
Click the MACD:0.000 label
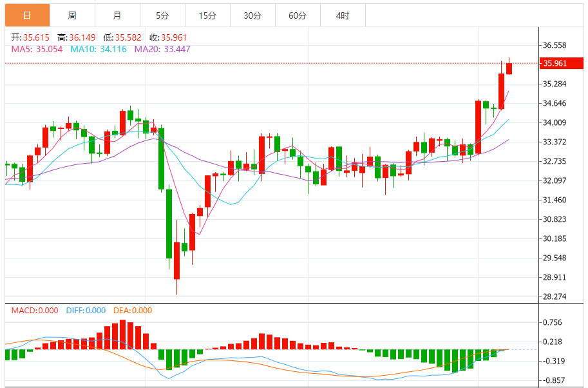tap(35, 311)
